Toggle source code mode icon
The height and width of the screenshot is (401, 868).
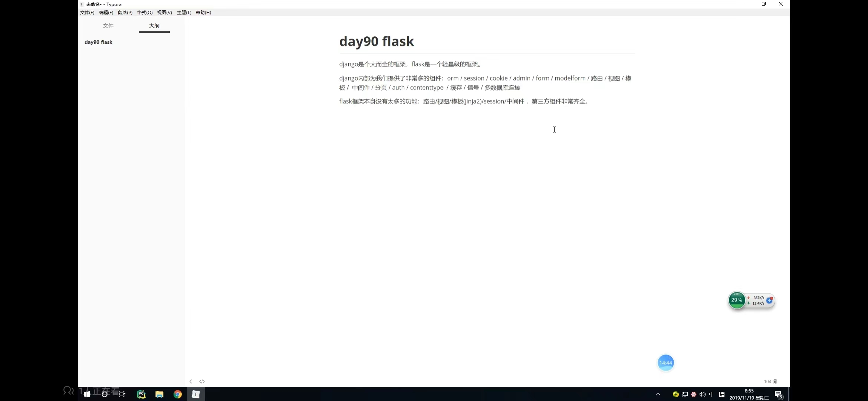[202, 381]
